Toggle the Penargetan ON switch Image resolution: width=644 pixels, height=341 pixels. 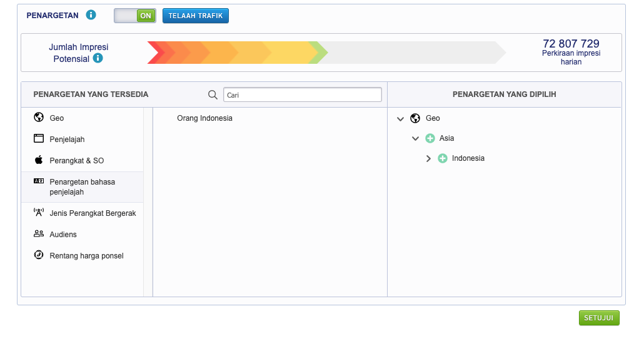click(134, 16)
